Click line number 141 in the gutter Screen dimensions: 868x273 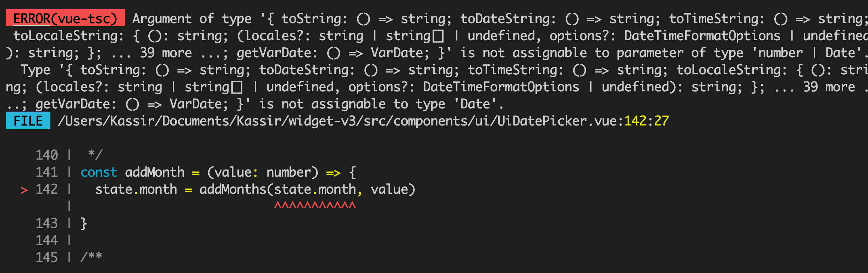tap(46, 172)
